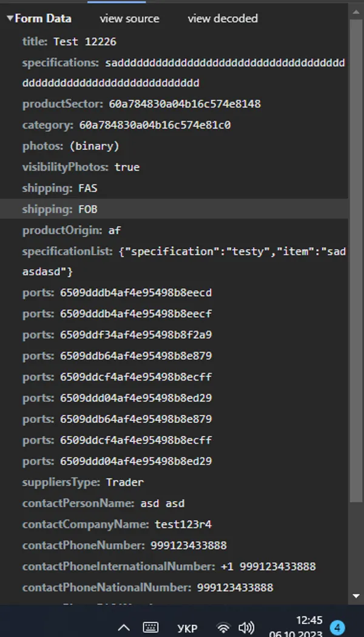The height and width of the screenshot is (637, 364).
Task: Click the vertical scrollbar thumb
Action: 356,260
